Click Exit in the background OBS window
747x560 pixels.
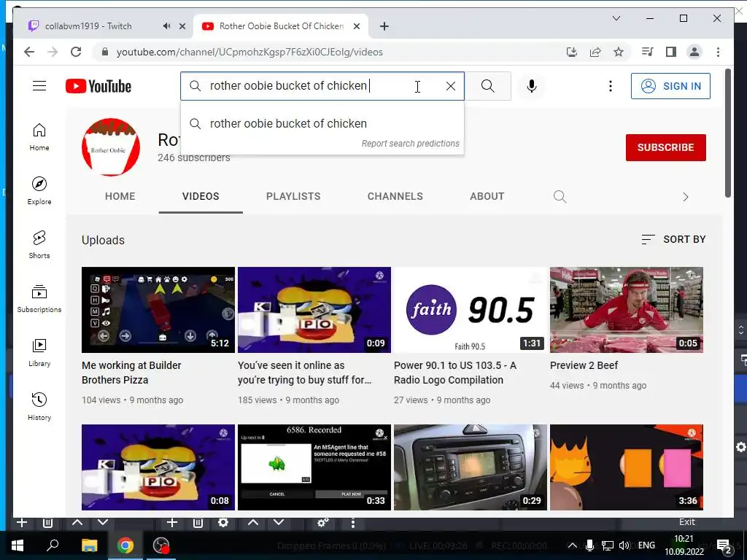[x=687, y=522]
